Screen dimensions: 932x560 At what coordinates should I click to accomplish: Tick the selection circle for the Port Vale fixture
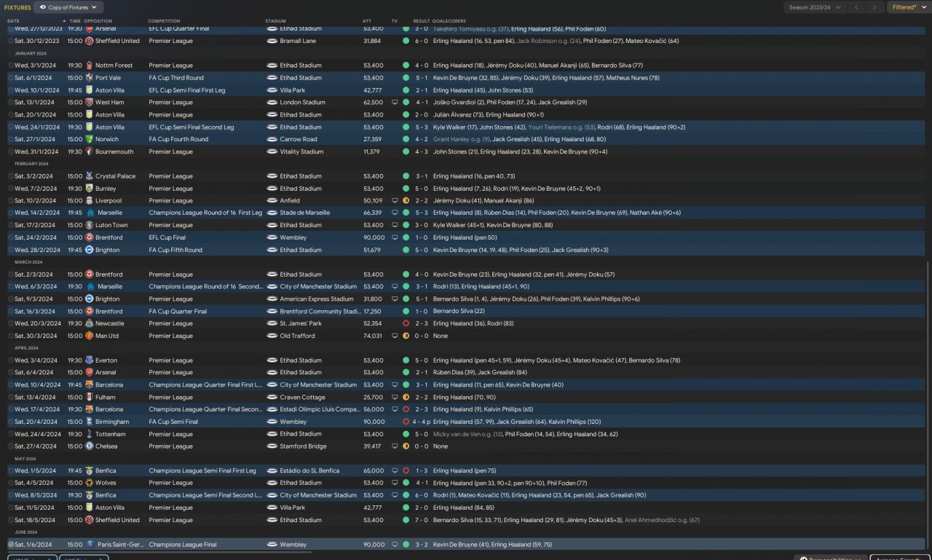pos(11,78)
